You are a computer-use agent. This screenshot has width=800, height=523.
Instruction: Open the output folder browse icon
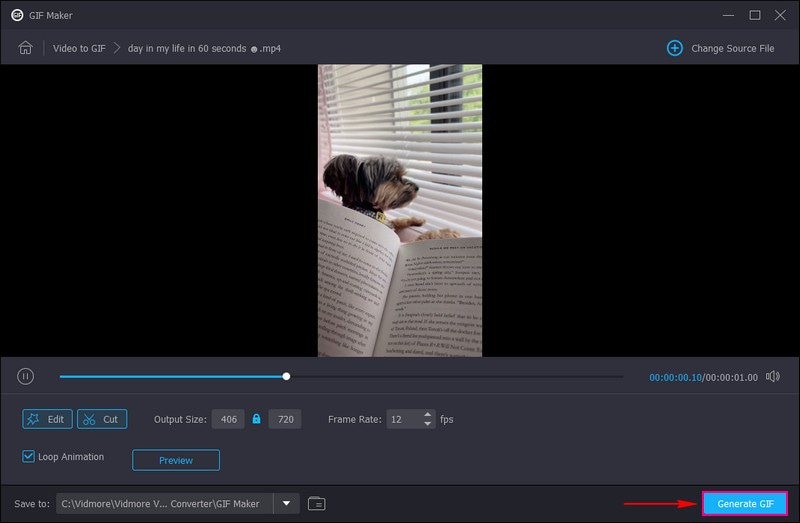point(317,503)
